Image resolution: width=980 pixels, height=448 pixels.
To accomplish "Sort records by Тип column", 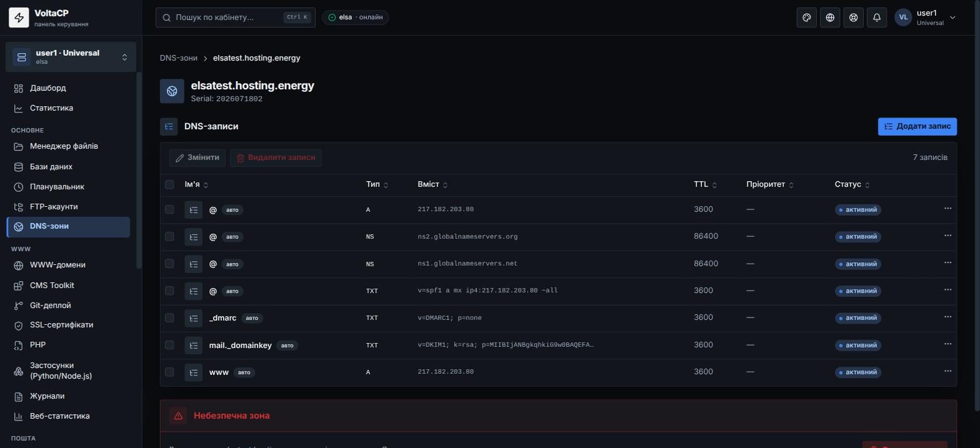I will (x=377, y=184).
